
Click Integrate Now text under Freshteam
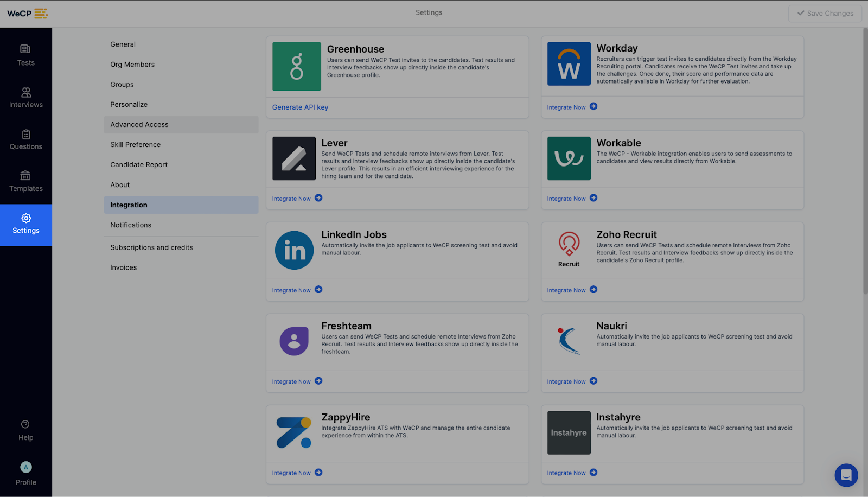[x=291, y=382]
